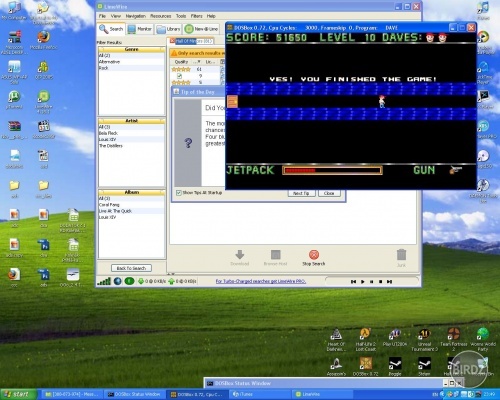The image size is (500, 400).
Task: Open the File menu in LimeWire
Action: pos(102,16)
